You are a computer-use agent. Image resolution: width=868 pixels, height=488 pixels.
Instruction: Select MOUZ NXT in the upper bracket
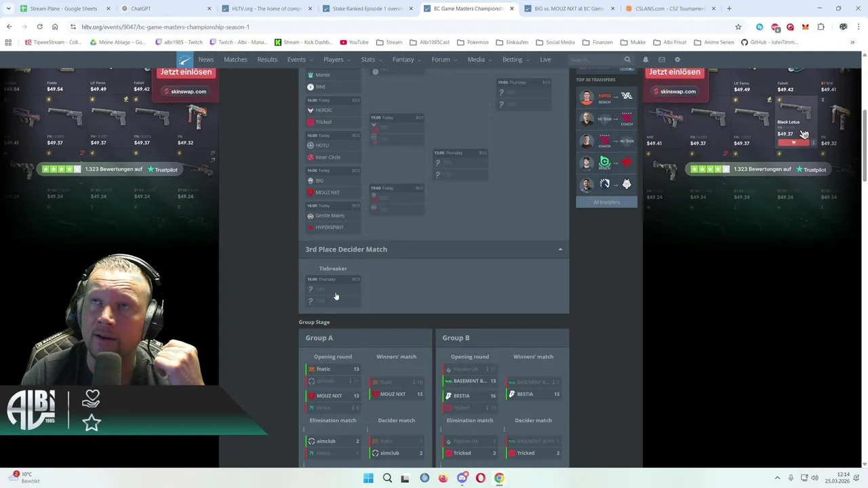click(333, 192)
